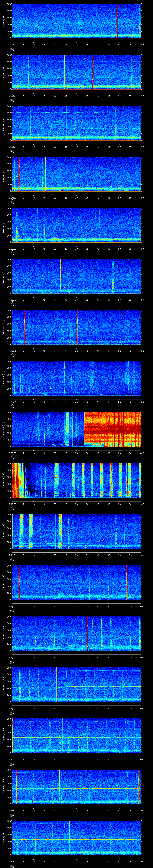View the spectrogram panel starting at 12:05:00
This screenshot has height=868, width=153.
(77, 225)
